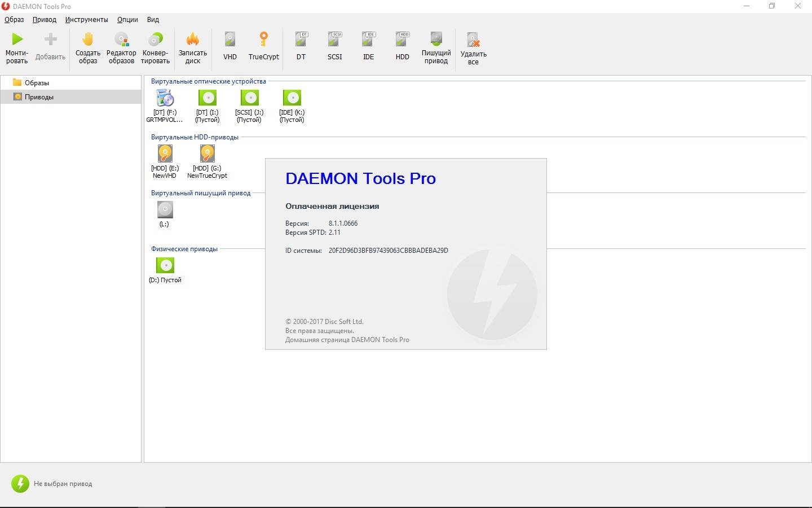Click Виртуальный пишущий привод section header
Viewport: 812px width, 508px height.
(201, 193)
